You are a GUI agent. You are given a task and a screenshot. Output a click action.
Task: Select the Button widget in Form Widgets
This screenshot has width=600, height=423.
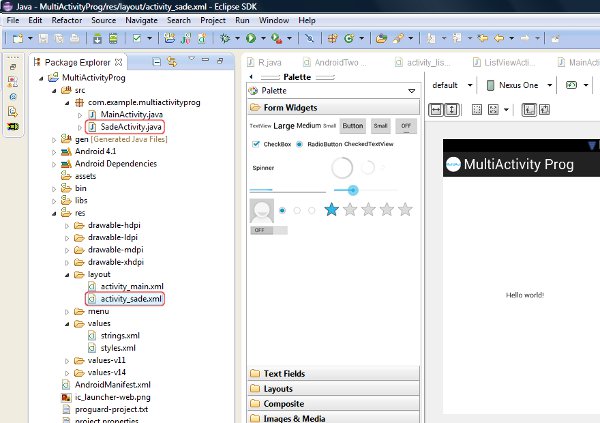(x=351, y=126)
